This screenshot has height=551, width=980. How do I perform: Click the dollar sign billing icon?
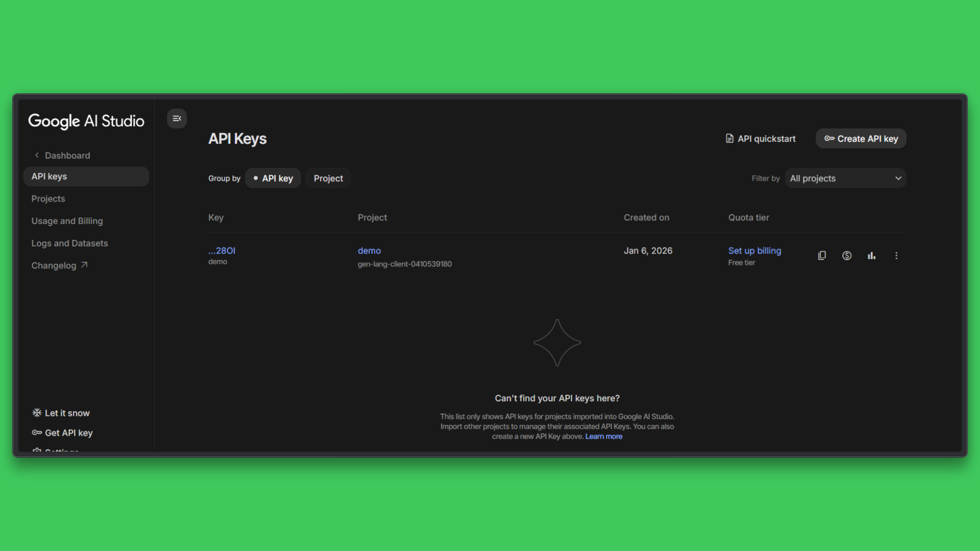coord(847,255)
